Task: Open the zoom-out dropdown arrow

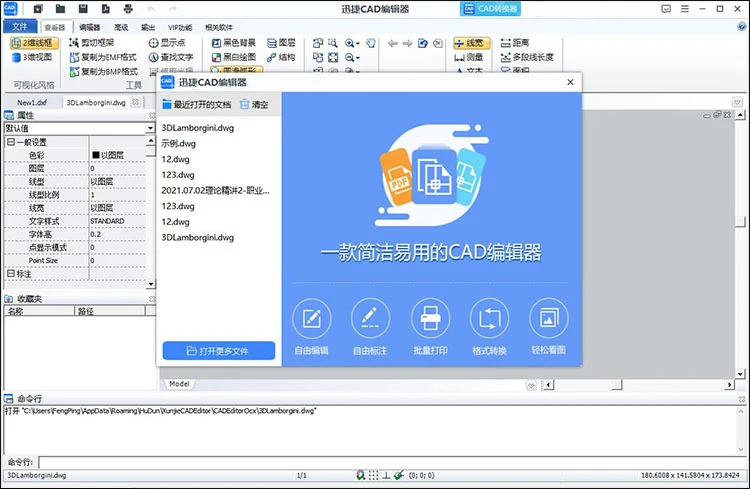Action: pos(357,58)
